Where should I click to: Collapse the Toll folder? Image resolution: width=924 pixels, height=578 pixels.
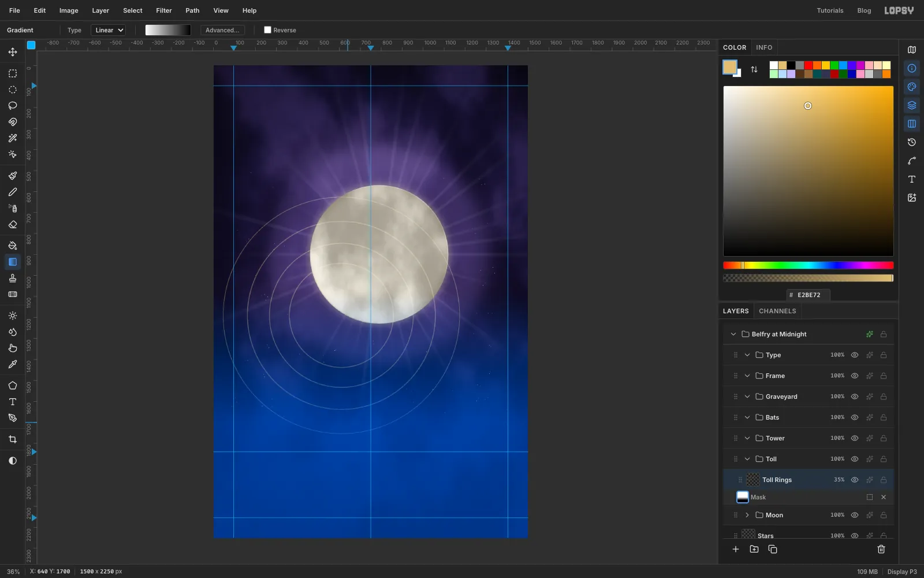coord(747,459)
